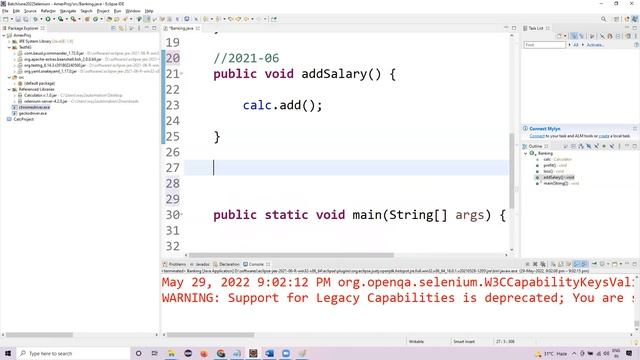Collapse the Referenced Libraries node
This screenshot has height=360, width=640.
click(9, 89)
